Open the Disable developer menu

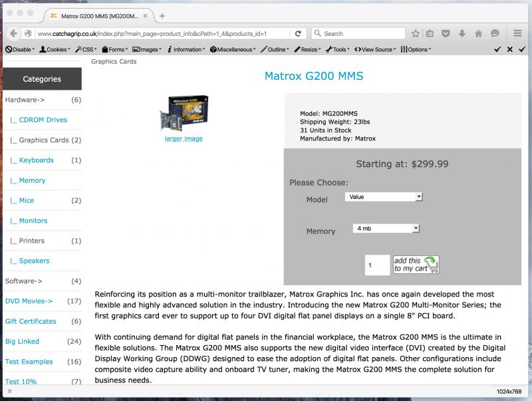pos(20,49)
